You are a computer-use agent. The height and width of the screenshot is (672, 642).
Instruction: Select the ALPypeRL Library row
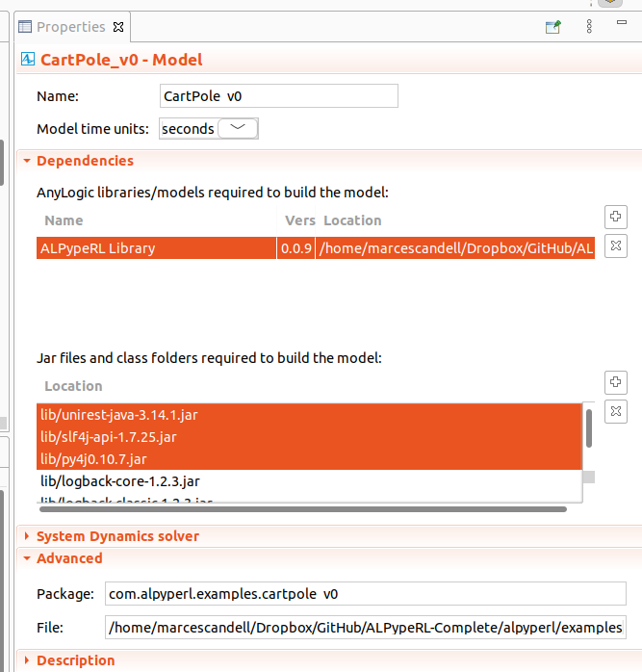tap(316, 248)
